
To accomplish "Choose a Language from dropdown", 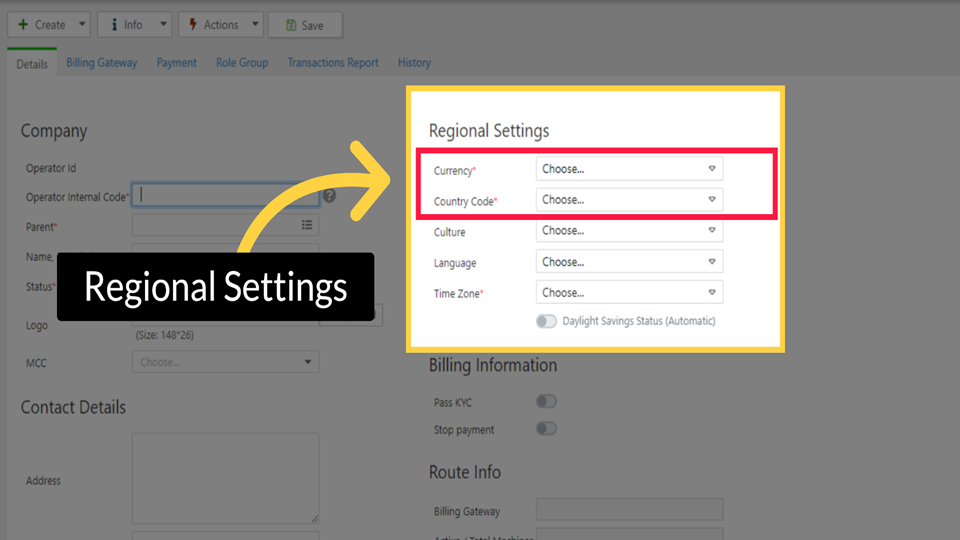I will [x=629, y=262].
